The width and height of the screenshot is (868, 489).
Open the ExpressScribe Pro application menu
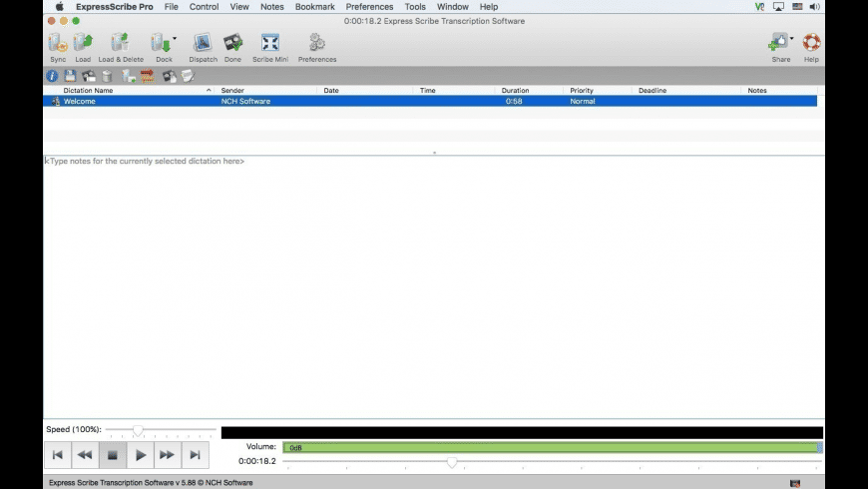[114, 7]
